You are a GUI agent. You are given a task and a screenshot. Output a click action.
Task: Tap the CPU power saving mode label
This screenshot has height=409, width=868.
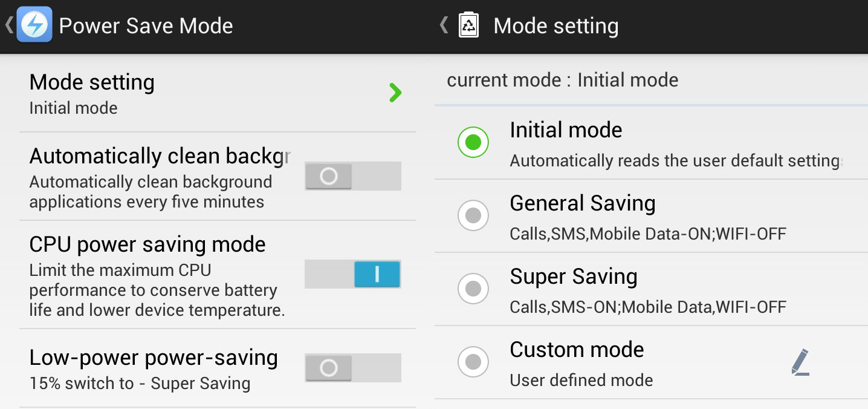click(x=147, y=244)
